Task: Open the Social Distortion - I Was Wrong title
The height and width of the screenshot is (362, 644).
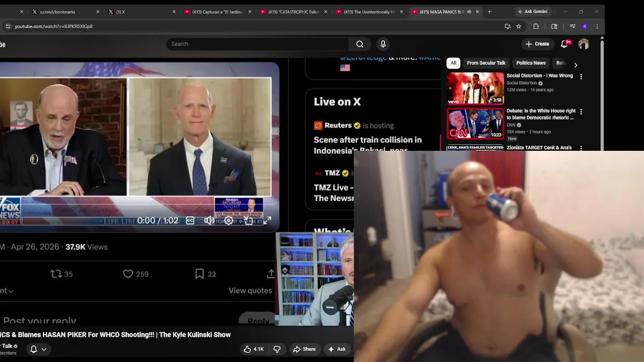Action: 539,76
